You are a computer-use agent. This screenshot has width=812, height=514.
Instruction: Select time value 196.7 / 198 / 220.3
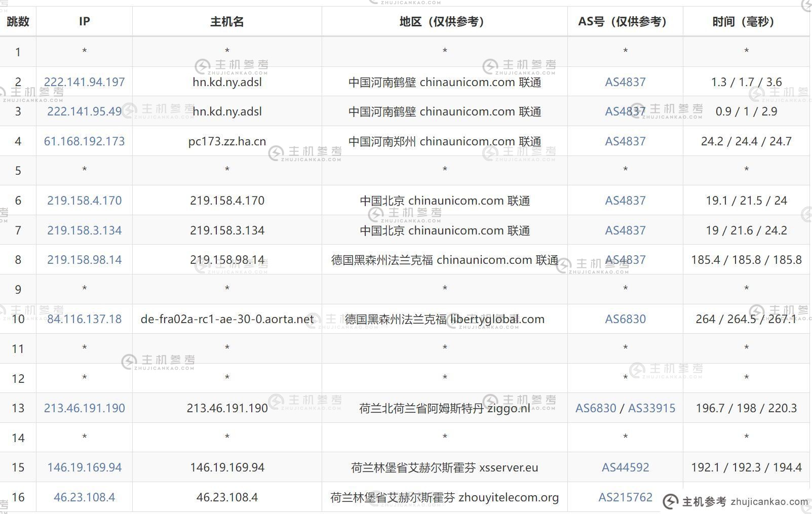coord(746,408)
